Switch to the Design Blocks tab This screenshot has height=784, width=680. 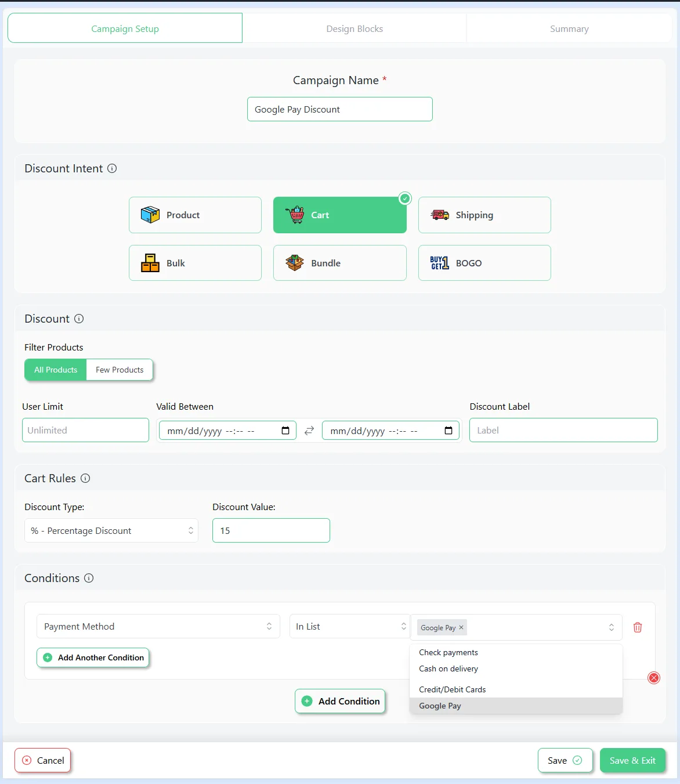pos(355,28)
